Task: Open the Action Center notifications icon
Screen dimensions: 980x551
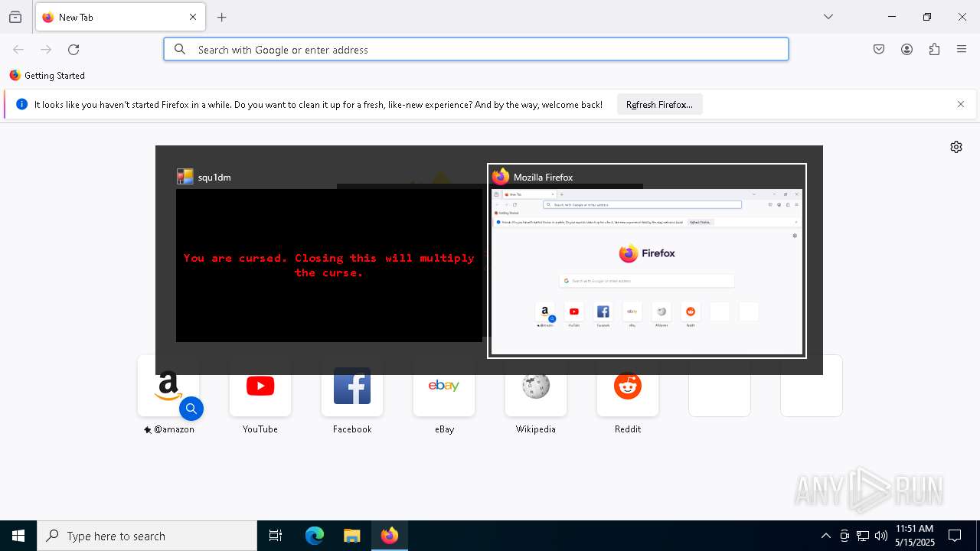Action: click(x=955, y=536)
